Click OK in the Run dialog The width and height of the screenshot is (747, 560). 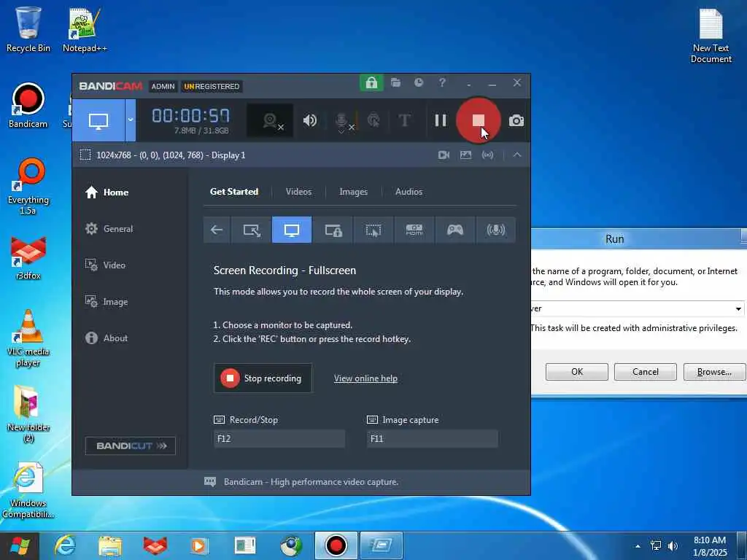[577, 372]
